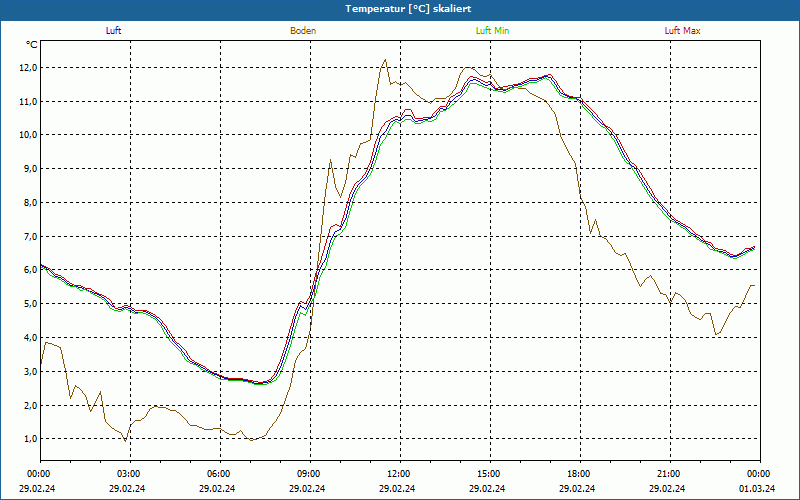Click the '06:00' time axis label

(x=220, y=474)
